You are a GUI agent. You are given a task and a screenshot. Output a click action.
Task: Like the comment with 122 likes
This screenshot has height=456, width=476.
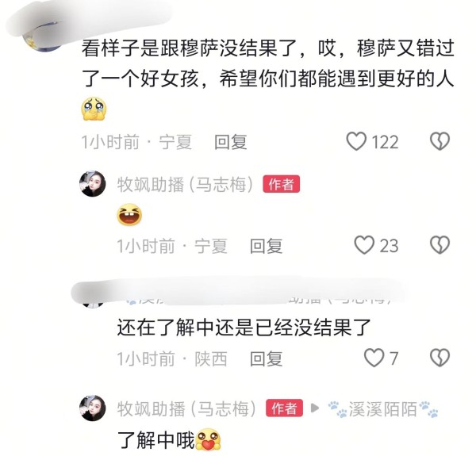click(x=356, y=141)
